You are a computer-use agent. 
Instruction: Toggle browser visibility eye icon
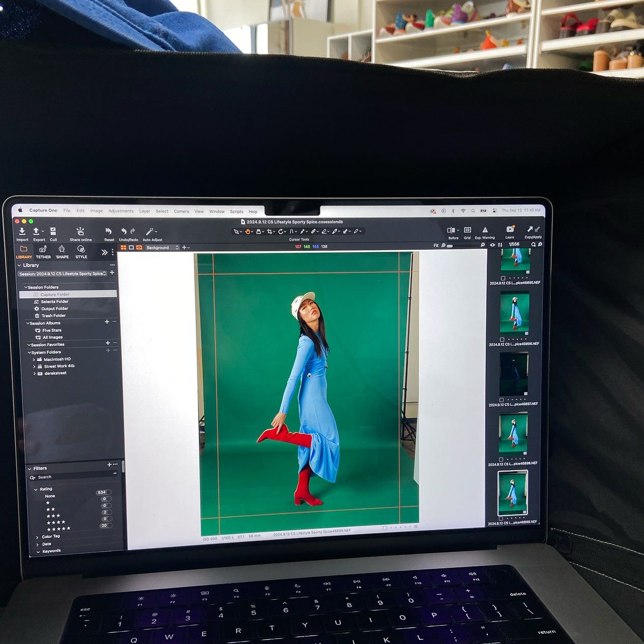click(492, 245)
